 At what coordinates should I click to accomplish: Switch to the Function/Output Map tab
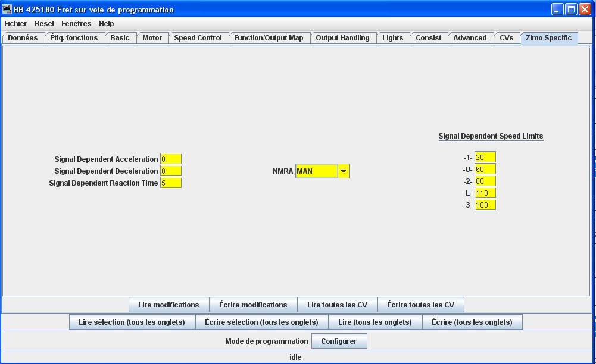pyautogui.click(x=269, y=38)
